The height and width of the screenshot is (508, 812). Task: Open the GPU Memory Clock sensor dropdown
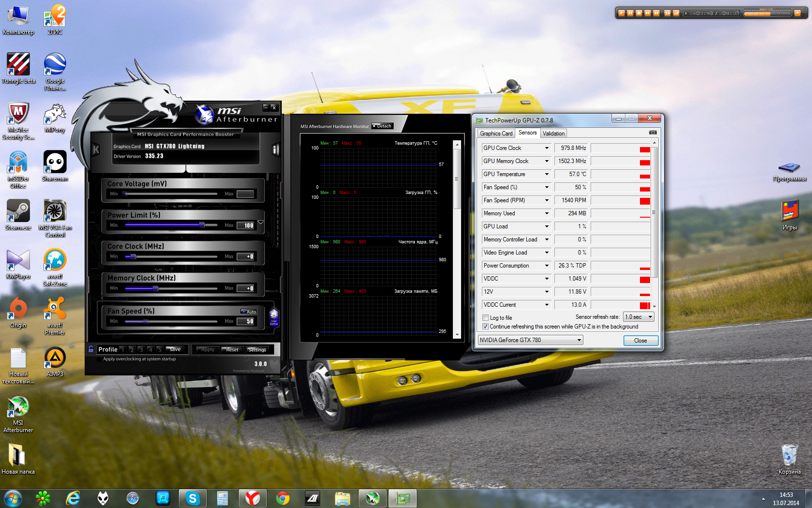(547, 161)
